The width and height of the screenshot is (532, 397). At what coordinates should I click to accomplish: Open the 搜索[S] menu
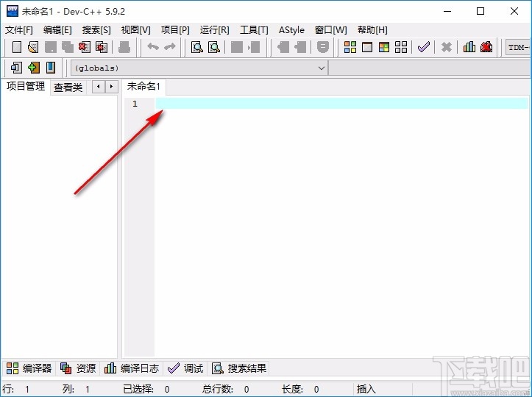96,30
